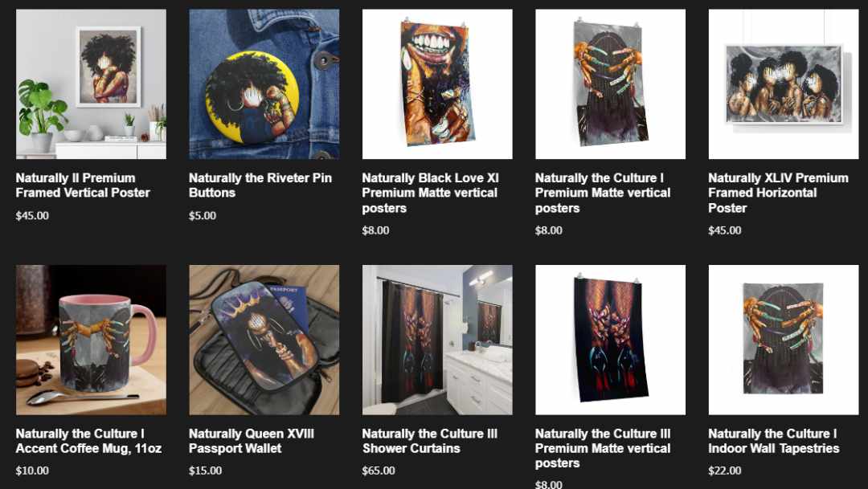The image size is (868, 489).
Task: Click Naturally the Culture I Accent Coffee Mug title
Action: [88, 441]
